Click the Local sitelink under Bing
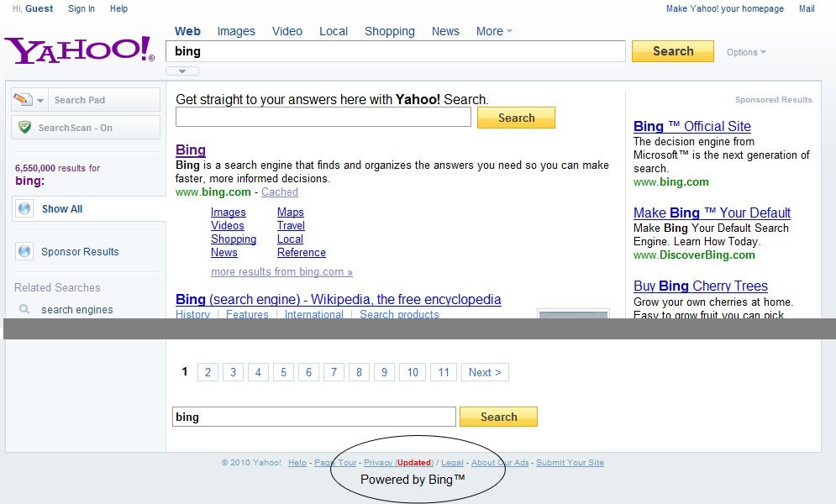 coord(290,239)
